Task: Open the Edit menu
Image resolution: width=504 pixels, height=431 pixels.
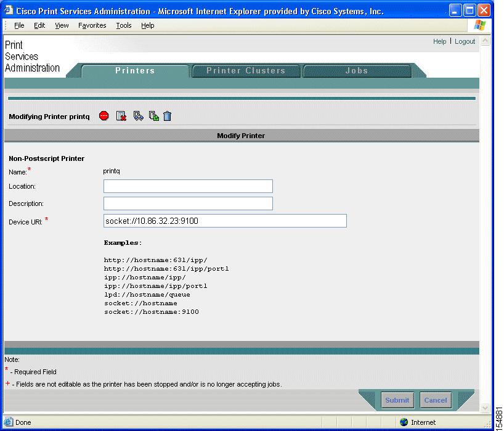Action: point(39,25)
